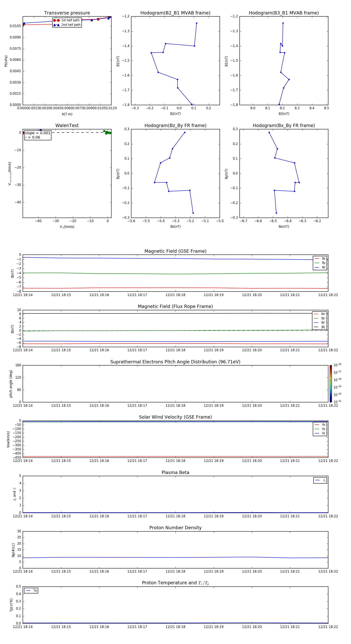351x644 pixels.
Task: Click the '2nd half path' legend entry
Action: (x=67, y=25)
